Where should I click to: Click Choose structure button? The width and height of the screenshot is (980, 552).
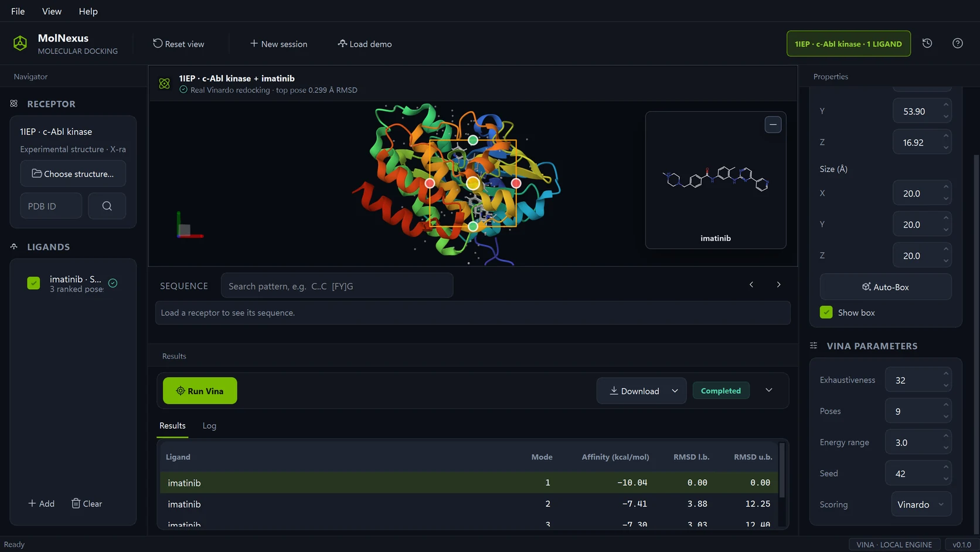coord(73,174)
